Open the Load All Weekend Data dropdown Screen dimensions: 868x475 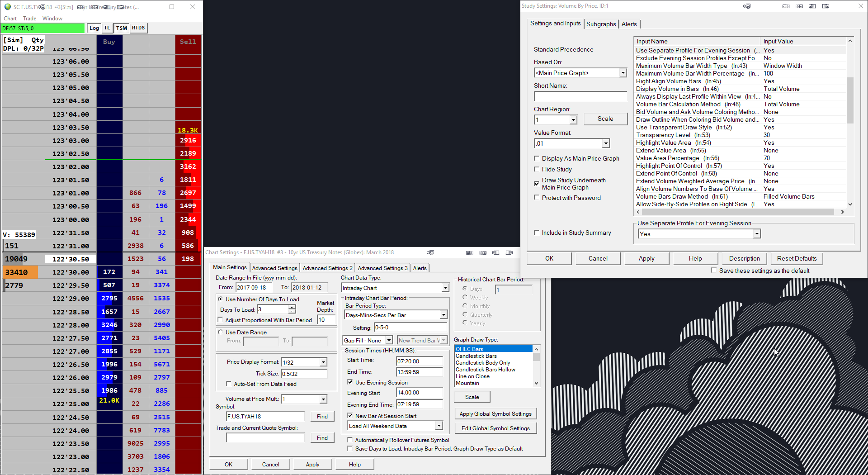point(439,426)
